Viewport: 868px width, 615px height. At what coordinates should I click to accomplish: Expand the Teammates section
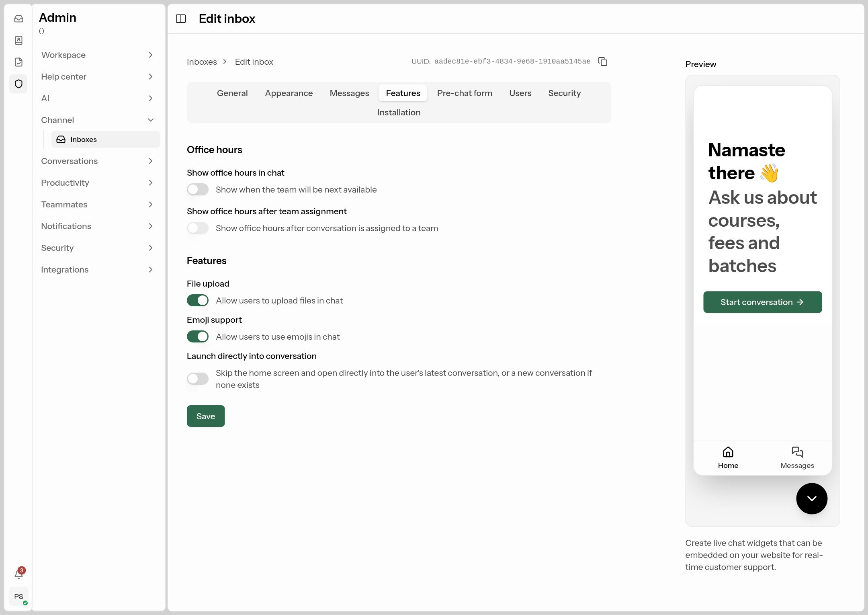coord(97,204)
